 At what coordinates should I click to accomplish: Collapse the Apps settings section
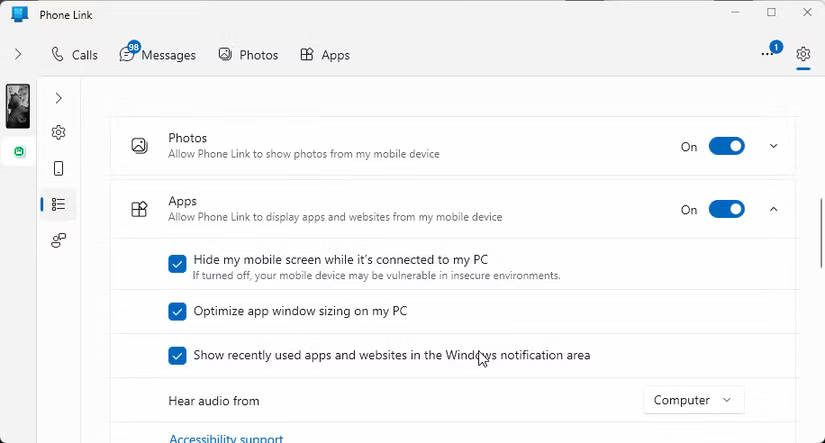click(x=773, y=209)
